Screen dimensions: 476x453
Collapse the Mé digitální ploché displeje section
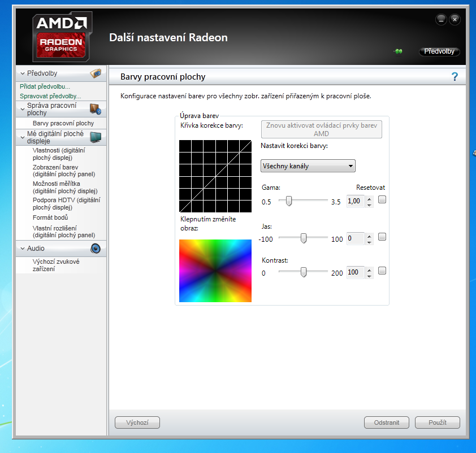click(x=23, y=134)
